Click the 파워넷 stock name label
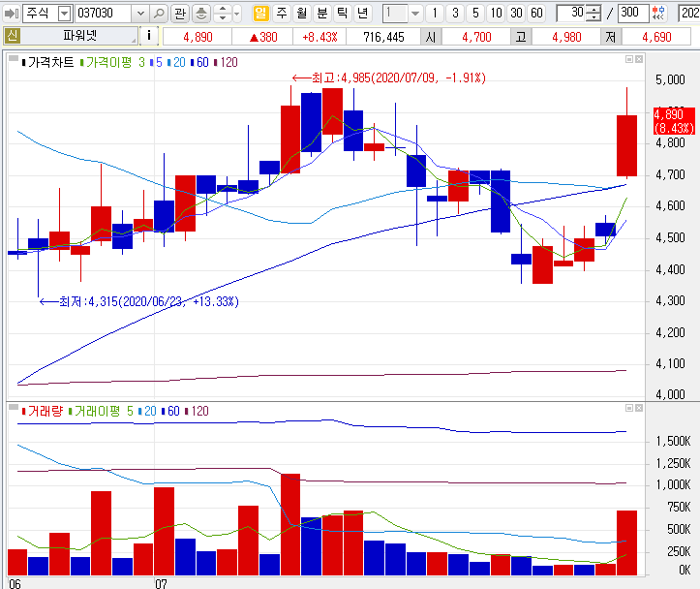Viewport: 700px width, 589px height. [x=80, y=36]
